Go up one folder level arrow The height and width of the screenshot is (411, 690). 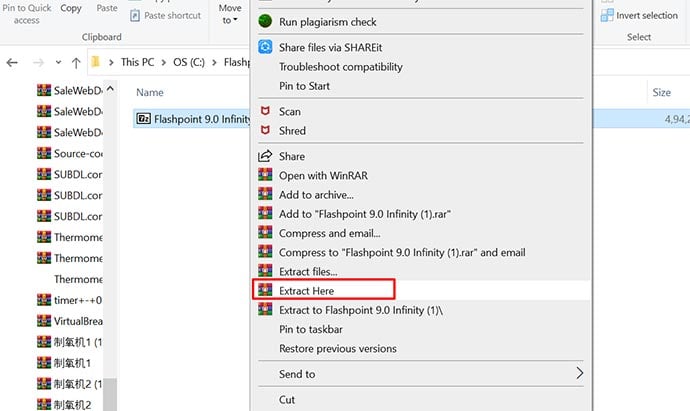pos(76,62)
